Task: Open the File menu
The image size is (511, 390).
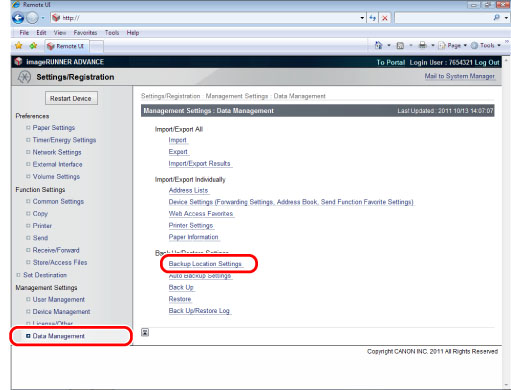Action: coord(24,33)
